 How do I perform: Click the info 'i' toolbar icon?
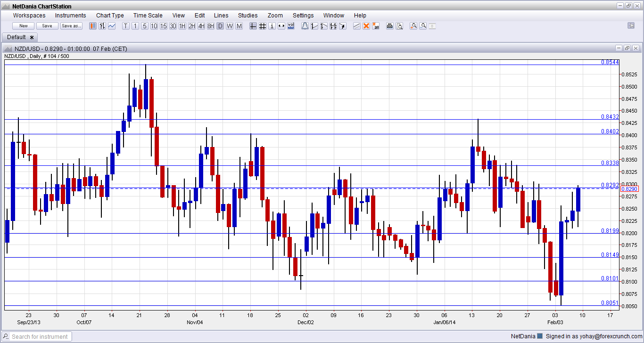click(272, 26)
